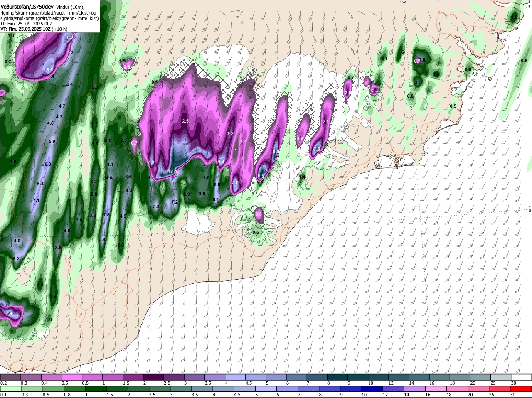The width and height of the screenshot is (532, 398).
Task: Click the upper snow scale swatch between 12 and 14
Action: [399, 377]
